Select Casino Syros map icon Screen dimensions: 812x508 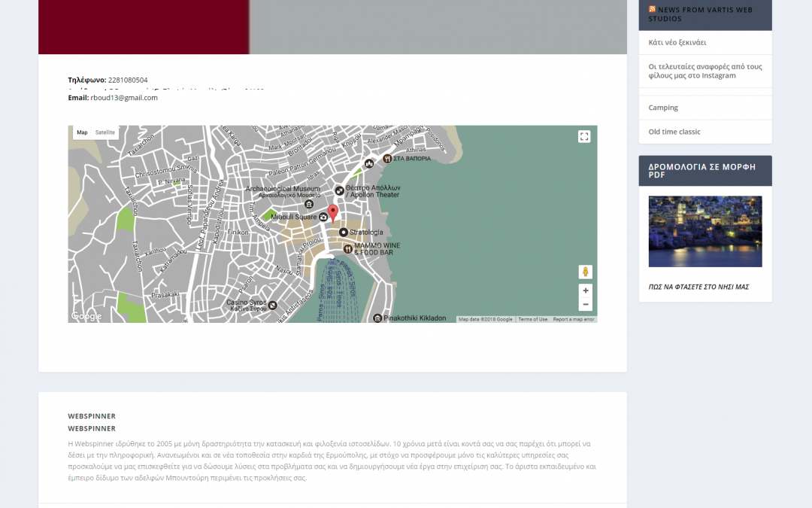pyautogui.click(x=272, y=306)
